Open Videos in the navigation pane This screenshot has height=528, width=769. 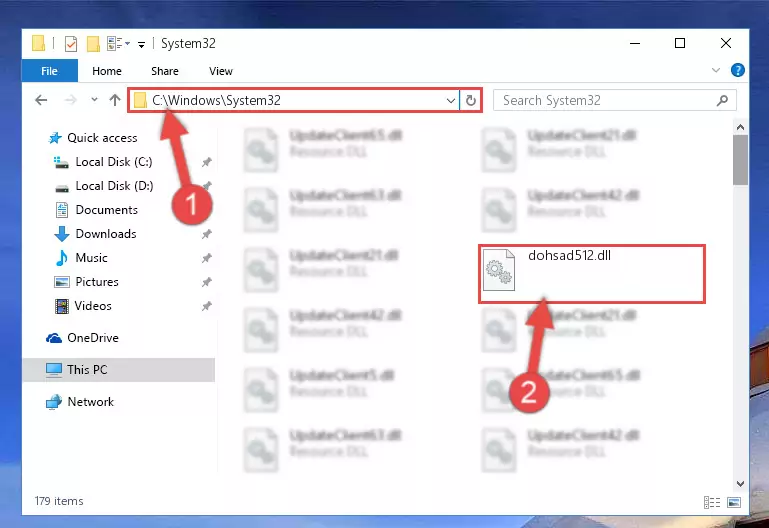click(x=93, y=306)
